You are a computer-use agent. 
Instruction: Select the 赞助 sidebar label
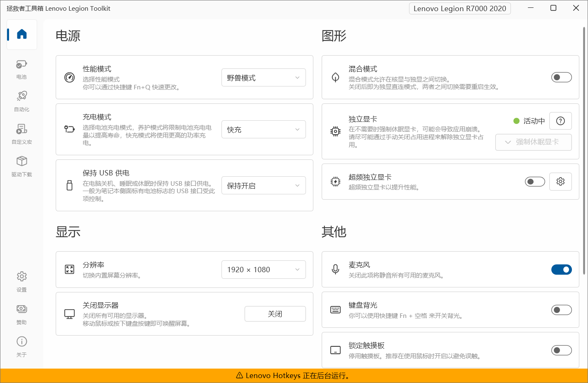(21, 322)
